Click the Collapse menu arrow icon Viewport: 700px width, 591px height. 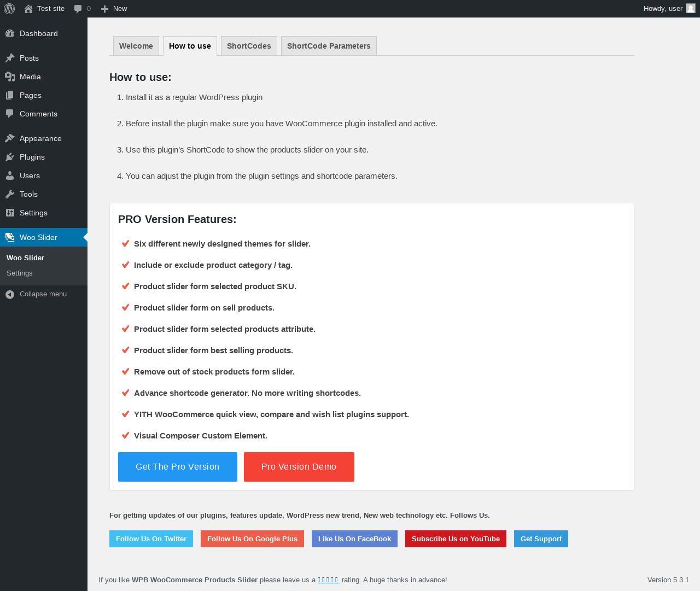(x=10, y=294)
